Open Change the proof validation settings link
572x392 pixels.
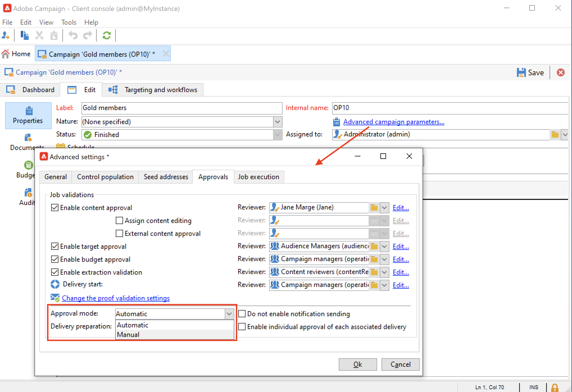coord(116,298)
